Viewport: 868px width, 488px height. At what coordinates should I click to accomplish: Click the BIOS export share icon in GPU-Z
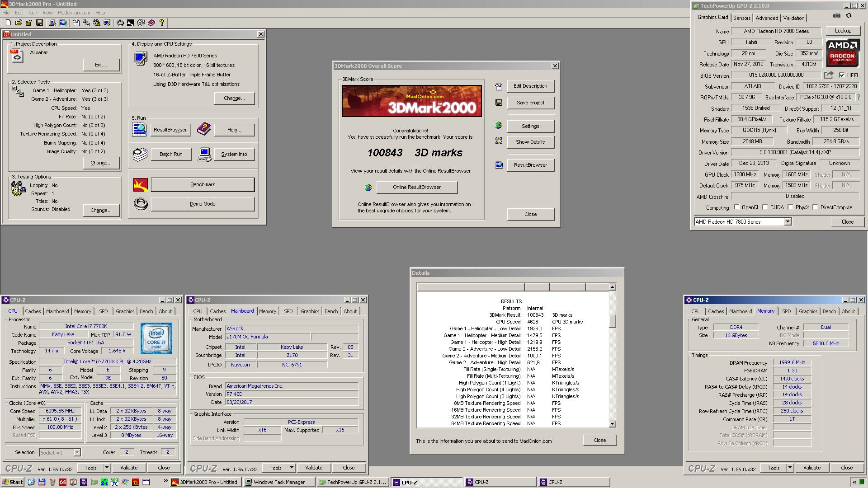(x=828, y=75)
